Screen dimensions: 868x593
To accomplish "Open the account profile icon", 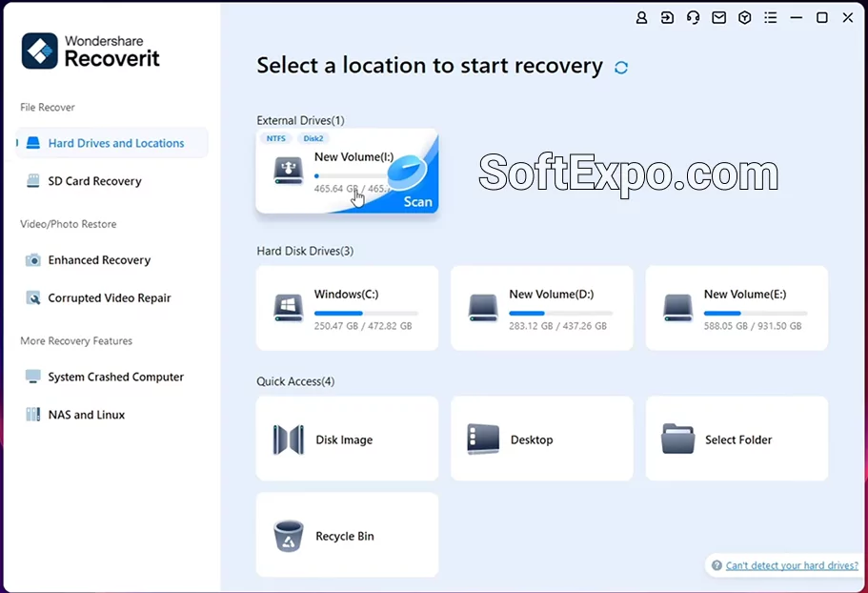I will 641,17.
